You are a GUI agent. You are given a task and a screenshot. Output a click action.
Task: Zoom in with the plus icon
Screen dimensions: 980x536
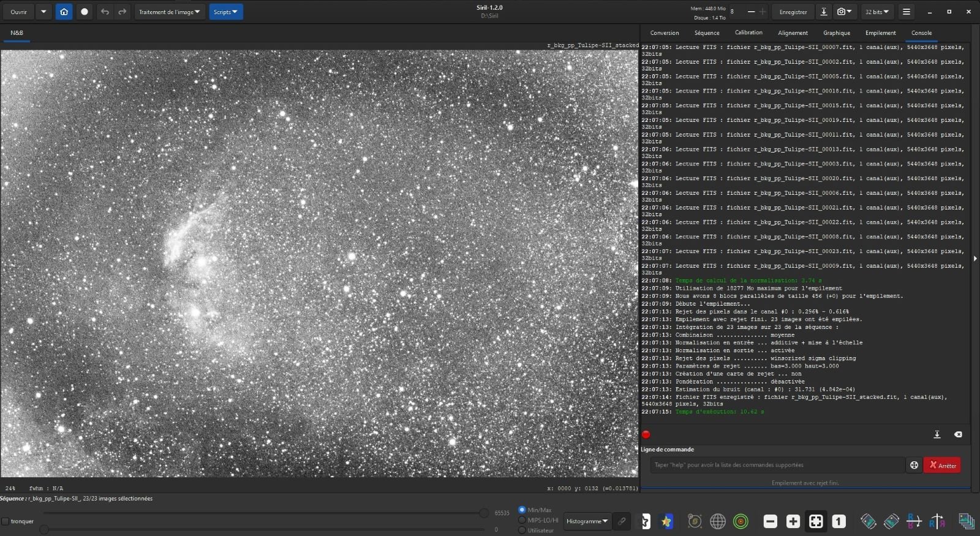pyautogui.click(x=793, y=521)
